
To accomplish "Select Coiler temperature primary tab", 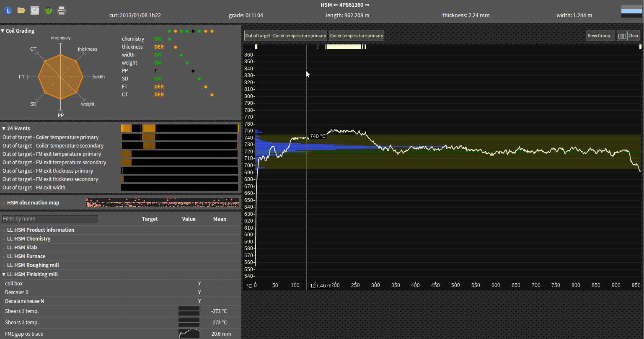I will tap(357, 36).
